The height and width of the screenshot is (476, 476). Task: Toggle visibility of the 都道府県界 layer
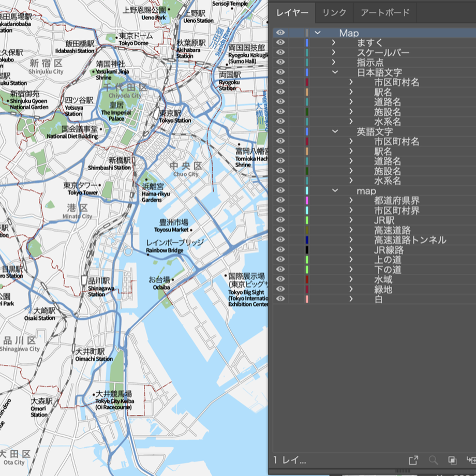click(280, 200)
